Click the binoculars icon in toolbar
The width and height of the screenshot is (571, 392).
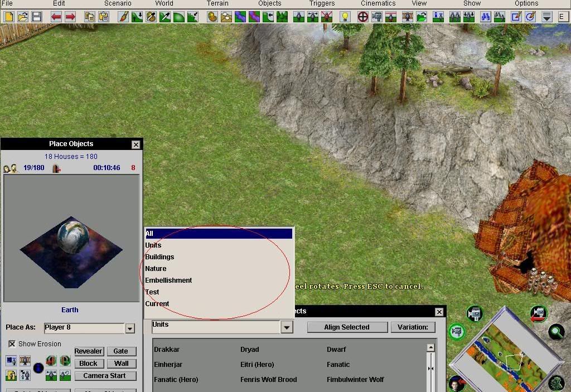click(486, 17)
